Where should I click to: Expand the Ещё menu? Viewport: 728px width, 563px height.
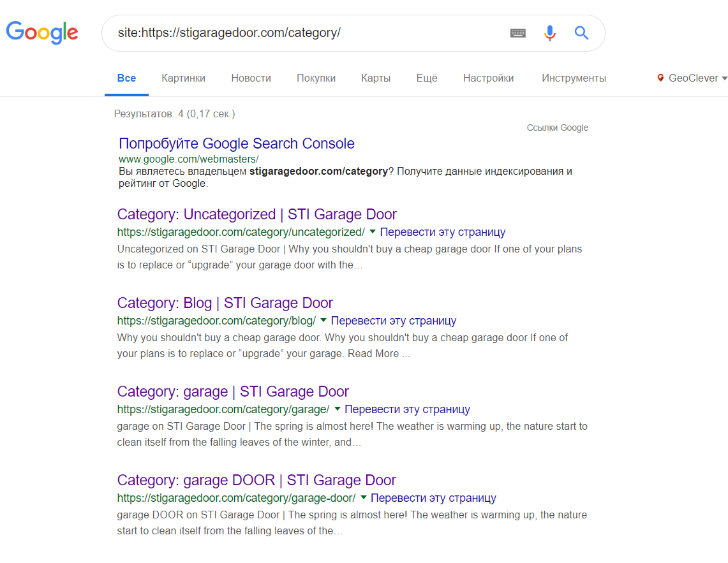tap(427, 78)
